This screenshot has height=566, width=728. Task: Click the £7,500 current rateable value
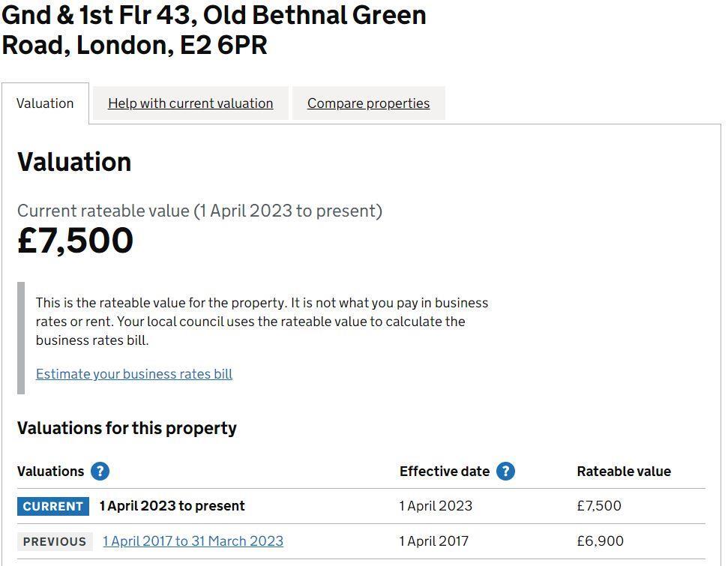coord(75,240)
